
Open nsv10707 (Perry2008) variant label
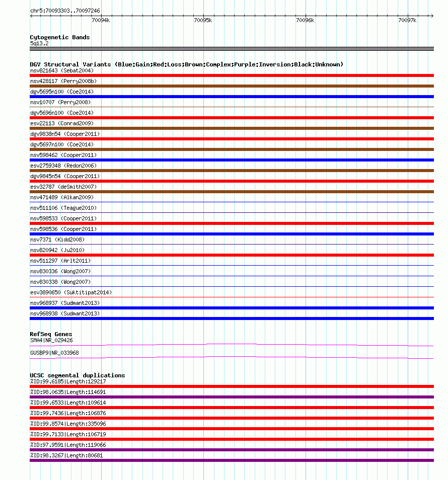coord(60,102)
